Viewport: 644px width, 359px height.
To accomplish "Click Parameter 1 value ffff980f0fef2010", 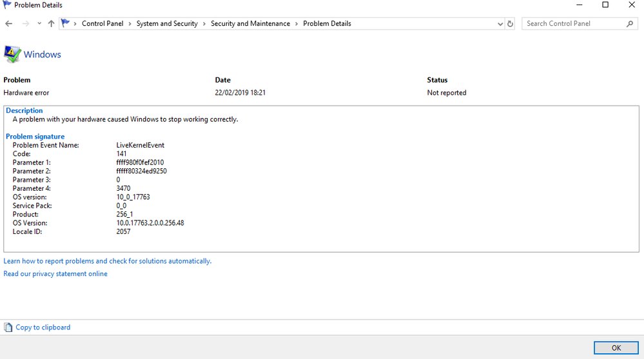I will click(140, 162).
